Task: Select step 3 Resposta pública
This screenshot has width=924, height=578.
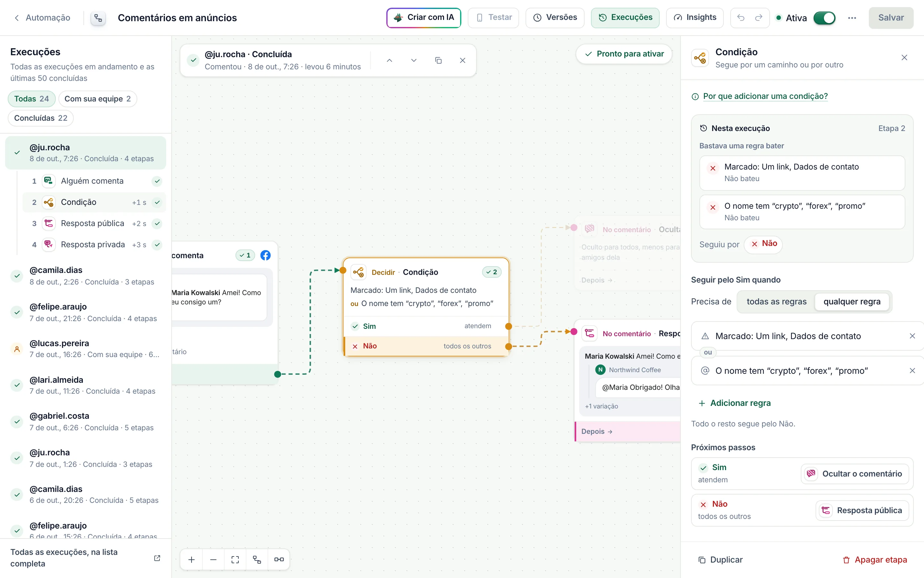Action: 94,223
